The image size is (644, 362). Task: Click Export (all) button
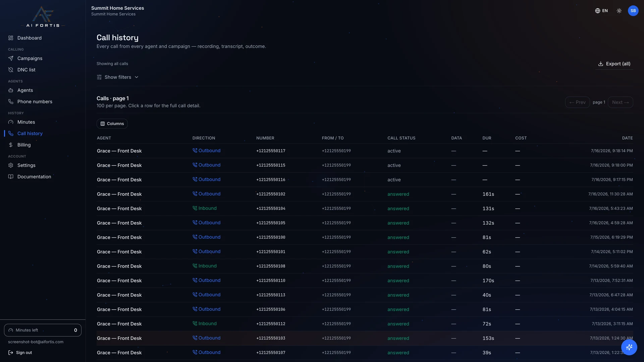[614, 64]
